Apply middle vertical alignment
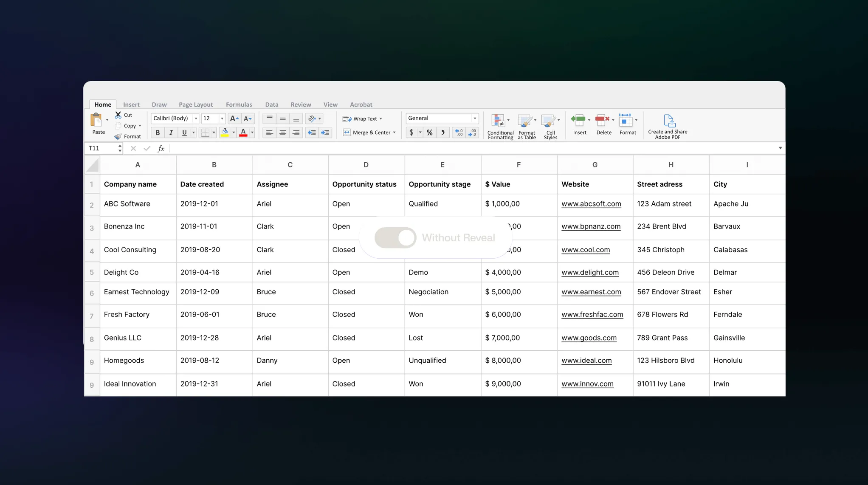The image size is (868, 485). [283, 118]
